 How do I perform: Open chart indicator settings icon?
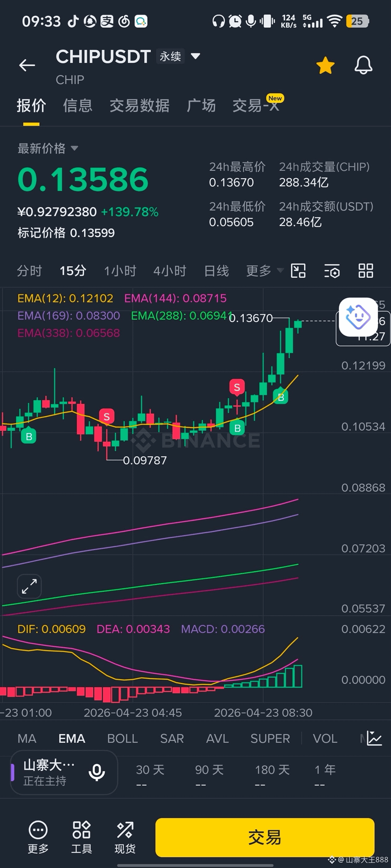tap(332, 271)
